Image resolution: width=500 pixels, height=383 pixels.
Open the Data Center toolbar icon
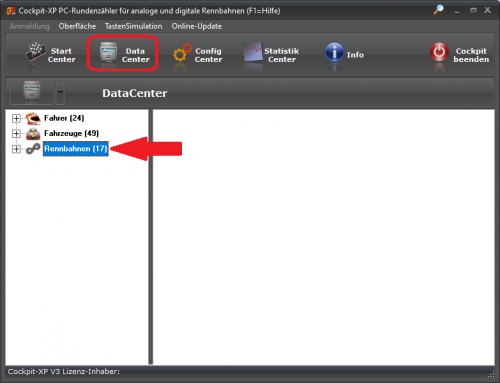(x=109, y=52)
